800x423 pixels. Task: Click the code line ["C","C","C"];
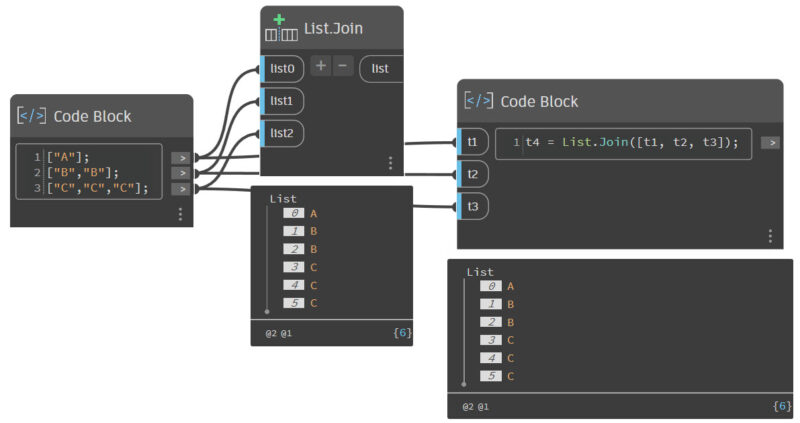pyautogui.click(x=97, y=188)
